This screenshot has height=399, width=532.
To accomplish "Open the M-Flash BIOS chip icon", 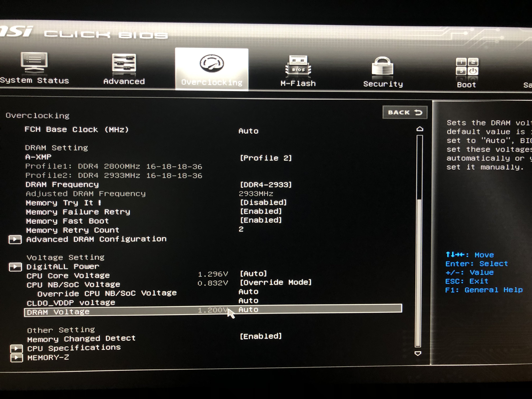I will coord(298,65).
